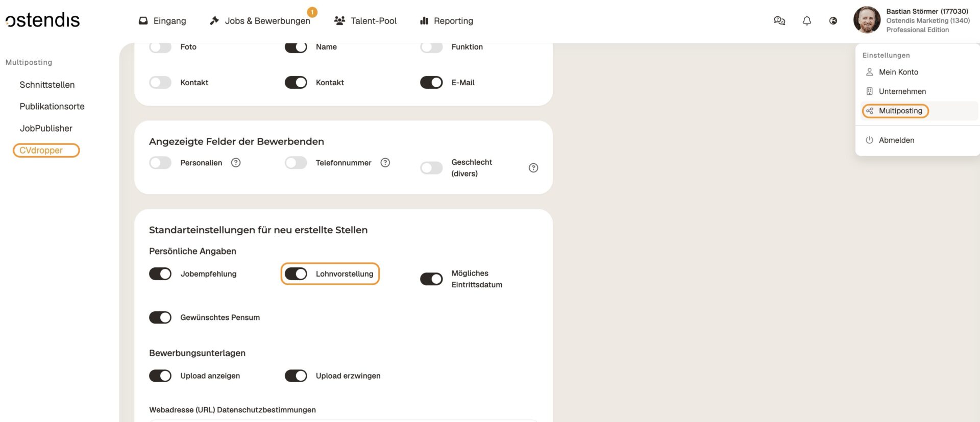980x422 pixels.
Task: Turn off Jobempfehlung toggle
Action: point(160,274)
